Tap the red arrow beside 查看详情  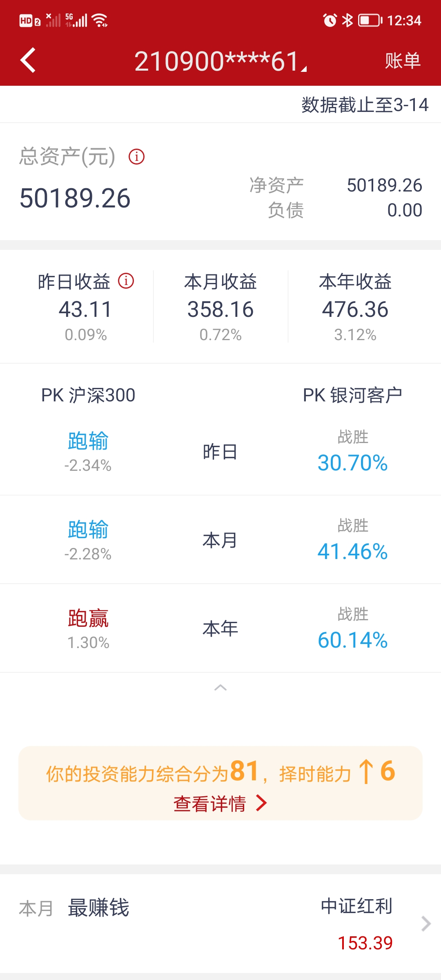point(261,803)
